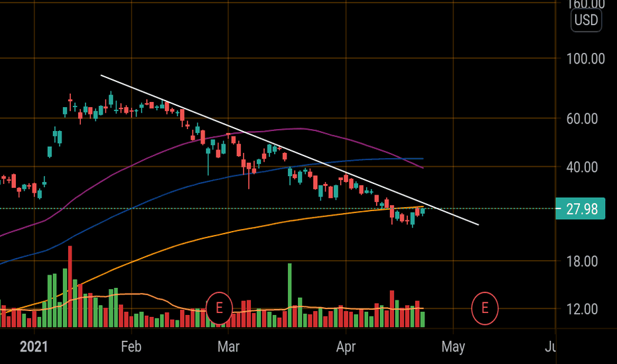The image size is (617, 364).
Task: Click the 18.00 price axis label
Action: tap(582, 261)
